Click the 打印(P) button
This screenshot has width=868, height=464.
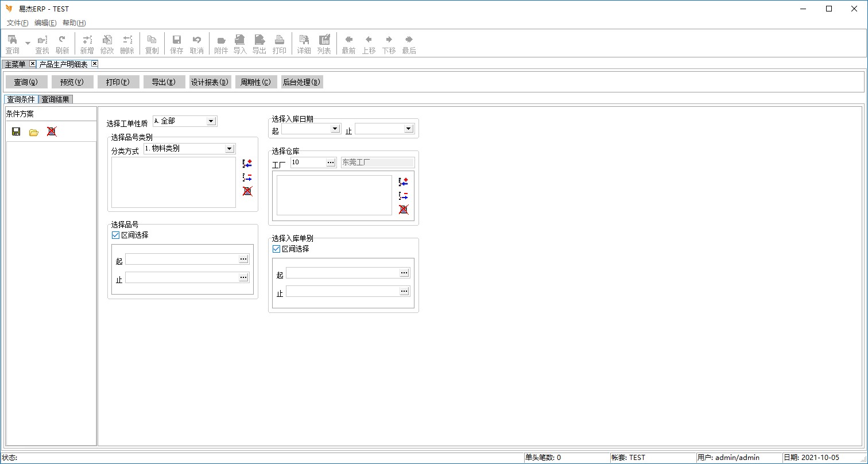click(x=118, y=82)
